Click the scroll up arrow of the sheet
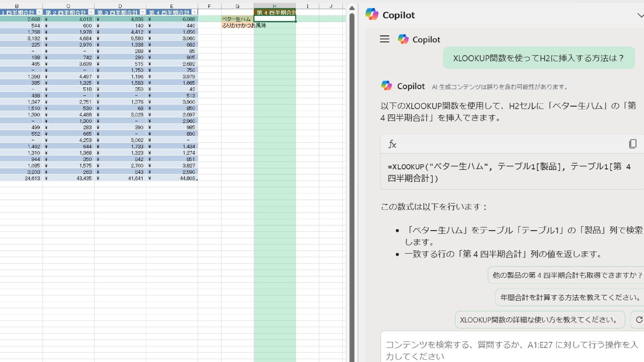 pyautogui.click(x=352, y=8)
